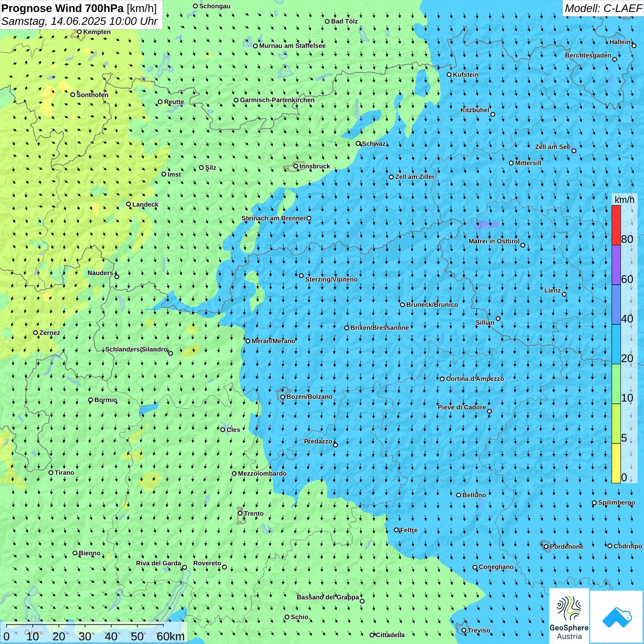Click the Mittersill label

[x=528, y=163]
